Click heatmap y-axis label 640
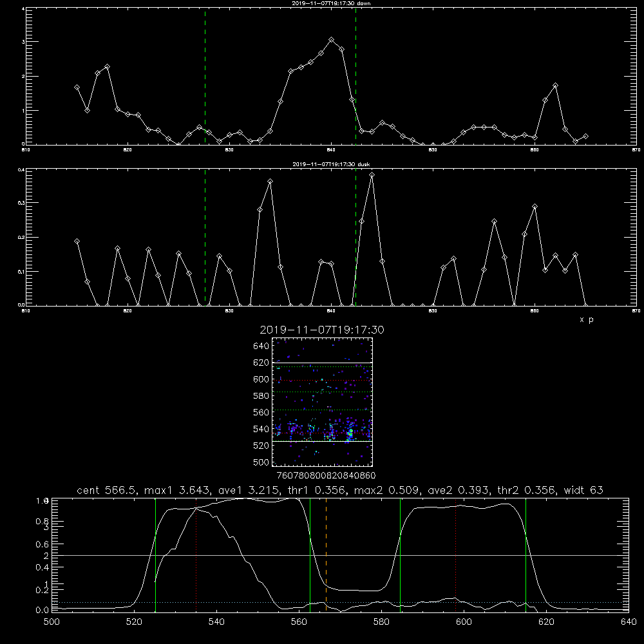The height and width of the screenshot is (644, 644). [x=261, y=346]
